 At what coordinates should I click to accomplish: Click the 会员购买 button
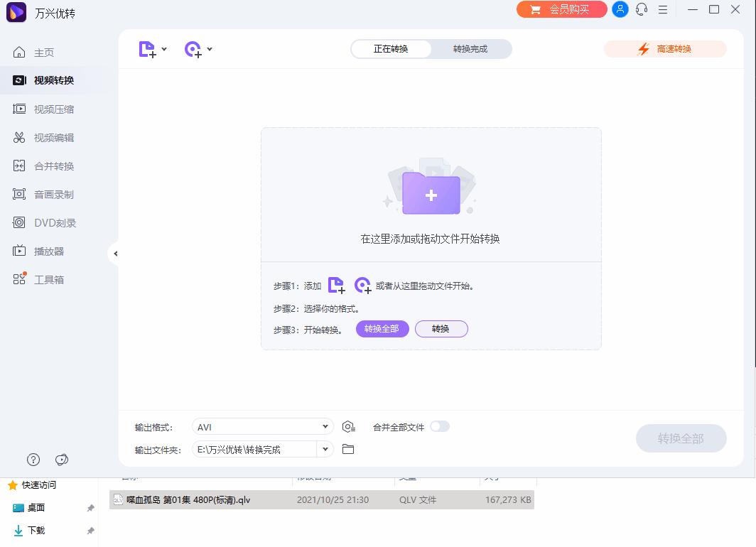pos(561,9)
